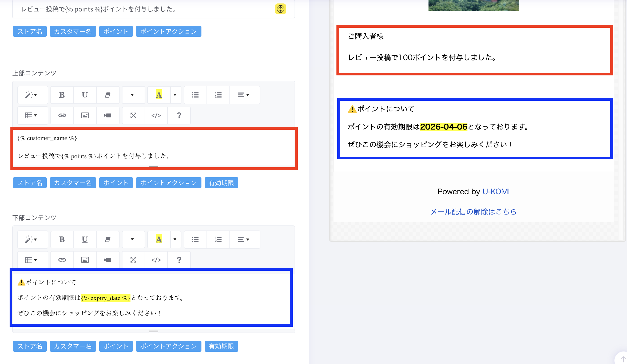Viewport: 627px width, 364px height.
Task: Click the ordered list icon in the lower editor
Action: (218, 239)
